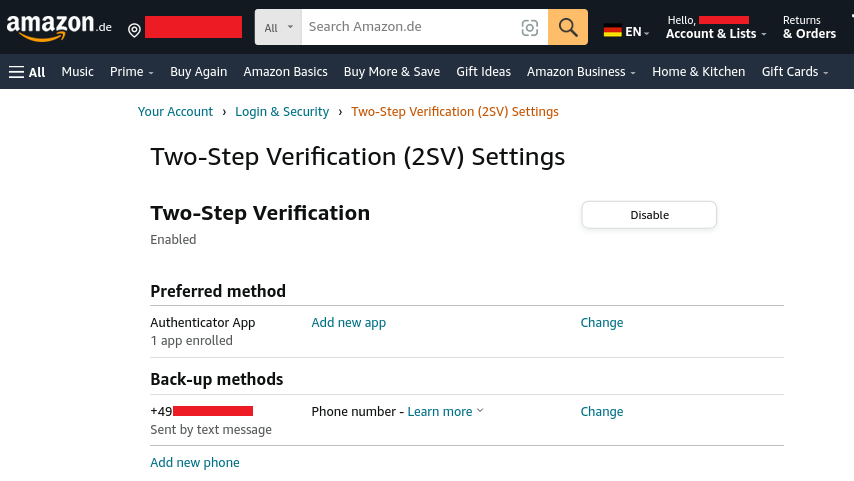Click the Search Amazon.de input field
Screen dimensions: 854x481
tap(410, 27)
